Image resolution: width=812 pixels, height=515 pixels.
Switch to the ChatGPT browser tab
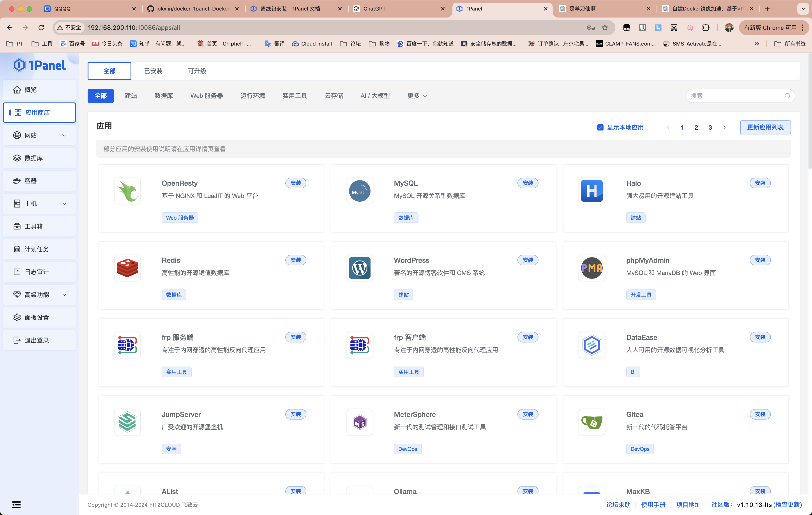(x=399, y=9)
